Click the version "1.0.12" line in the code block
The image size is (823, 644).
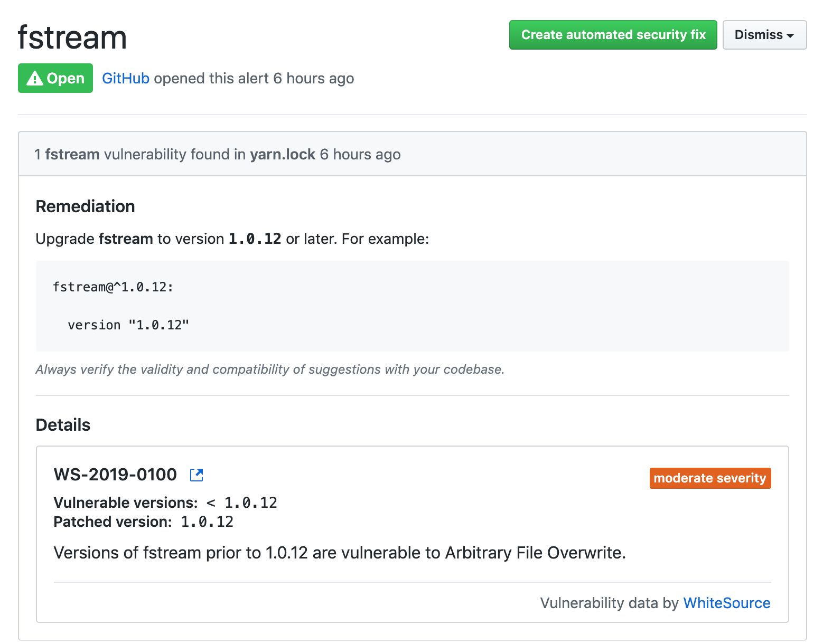[x=128, y=325]
